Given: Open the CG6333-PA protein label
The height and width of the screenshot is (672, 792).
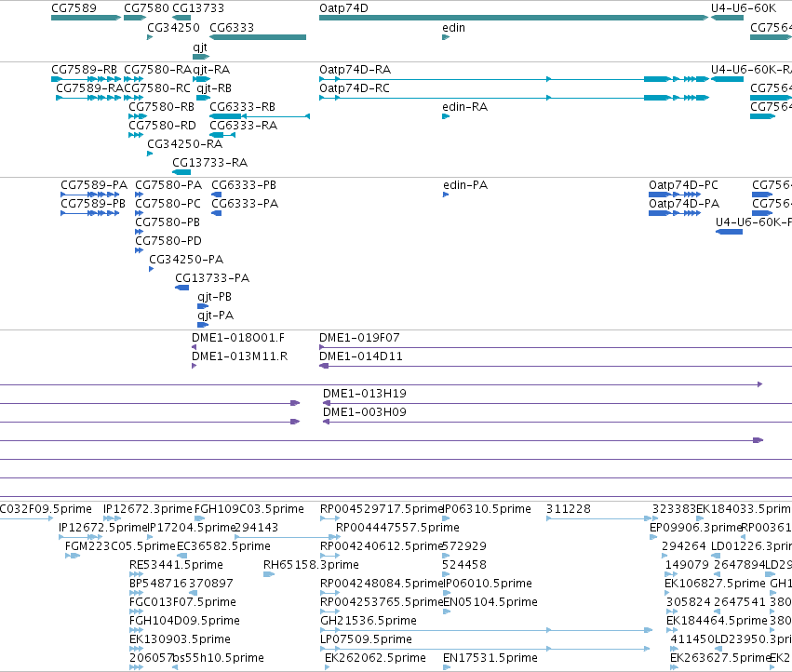Looking at the screenshot, I should tap(245, 204).
